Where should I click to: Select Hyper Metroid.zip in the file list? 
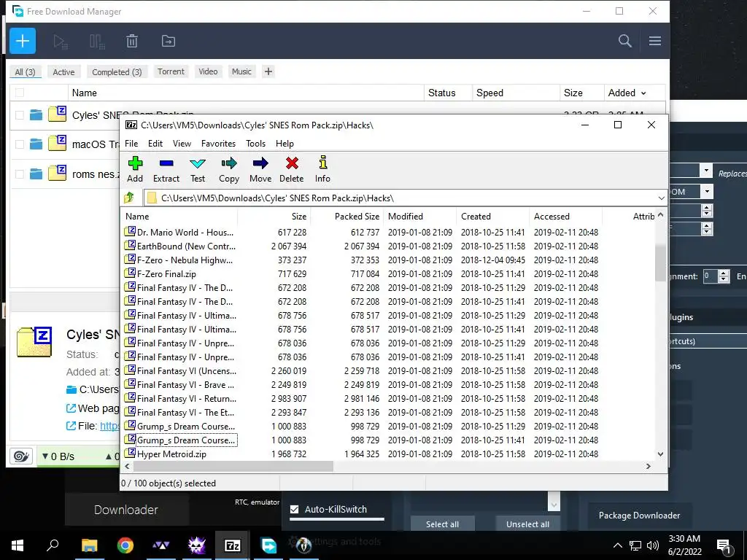pyautogui.click(x=171, y=454)
